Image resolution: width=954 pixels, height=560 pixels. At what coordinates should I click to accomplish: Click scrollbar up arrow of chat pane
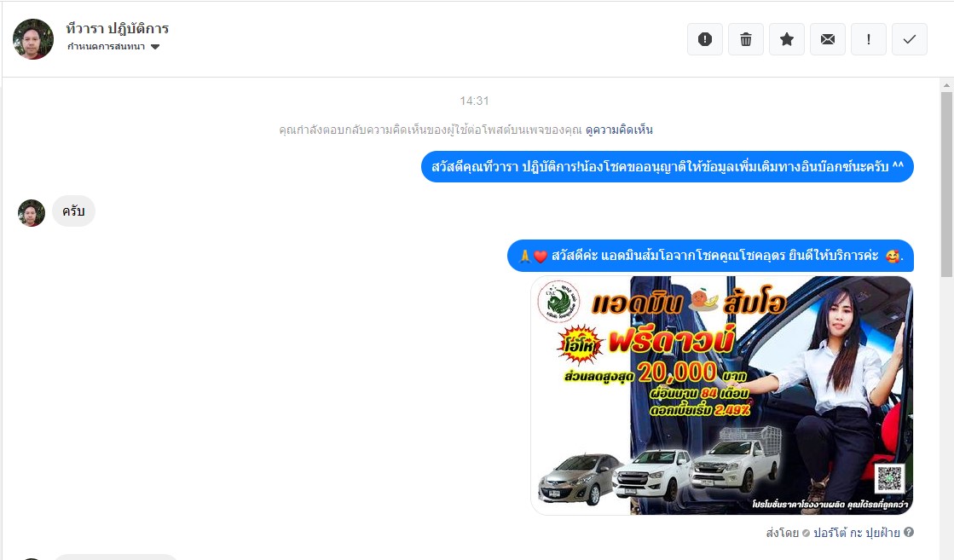point(946,85)
